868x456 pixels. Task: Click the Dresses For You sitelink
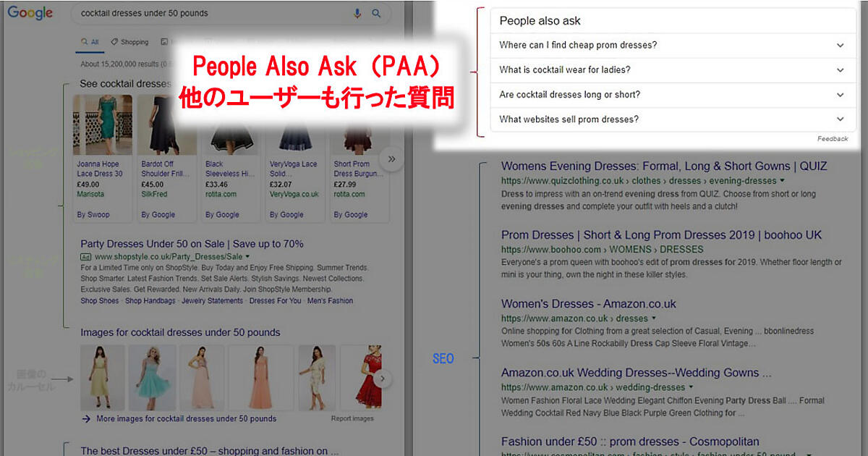click(275, 300)
